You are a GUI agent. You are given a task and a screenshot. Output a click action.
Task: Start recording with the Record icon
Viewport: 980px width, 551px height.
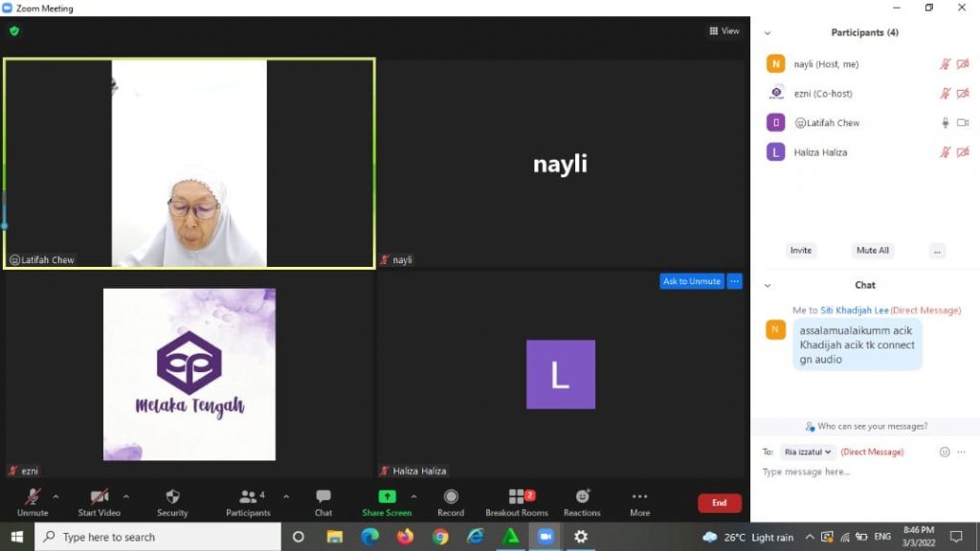[451, 497]
